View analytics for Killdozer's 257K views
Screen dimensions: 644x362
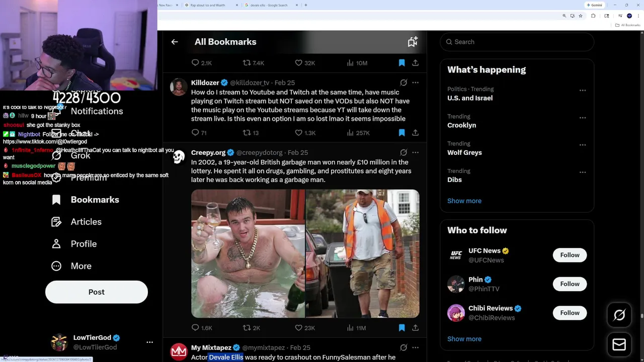[358, 133]
